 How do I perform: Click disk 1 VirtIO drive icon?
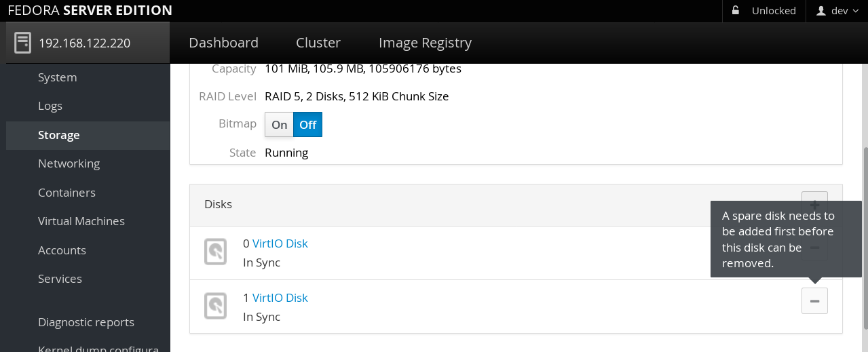click(x=215, y=307)
